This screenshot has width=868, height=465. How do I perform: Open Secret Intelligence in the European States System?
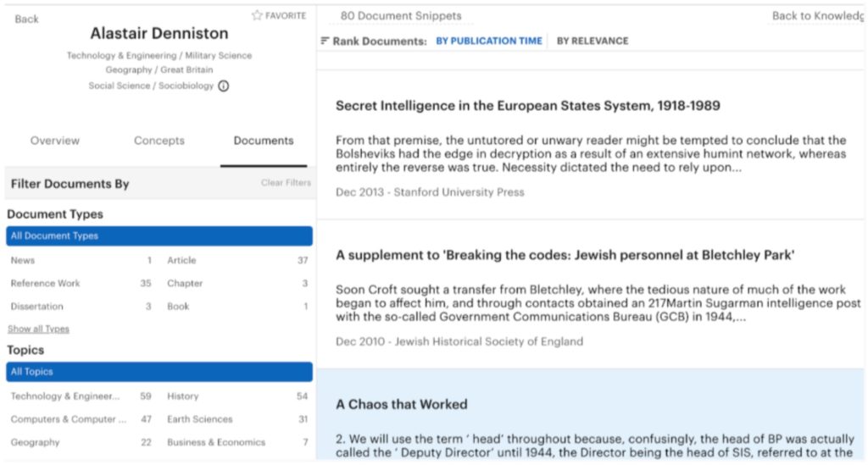point(527,106)
